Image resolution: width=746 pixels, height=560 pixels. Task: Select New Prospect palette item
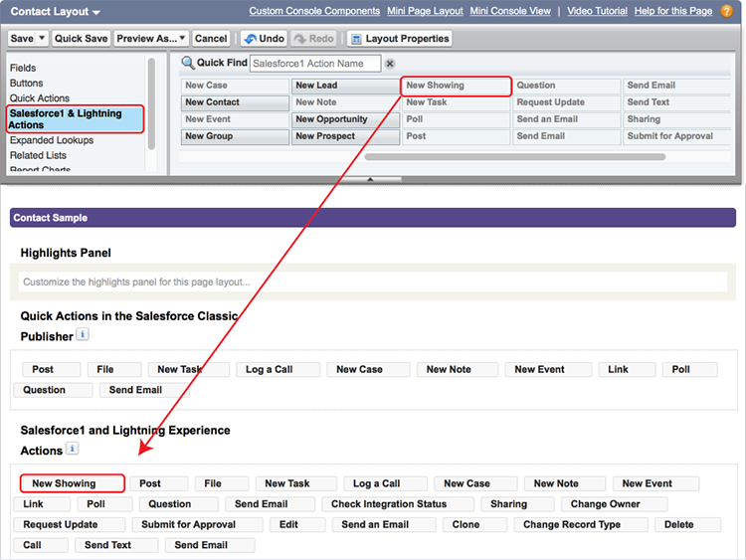[345, 136]
